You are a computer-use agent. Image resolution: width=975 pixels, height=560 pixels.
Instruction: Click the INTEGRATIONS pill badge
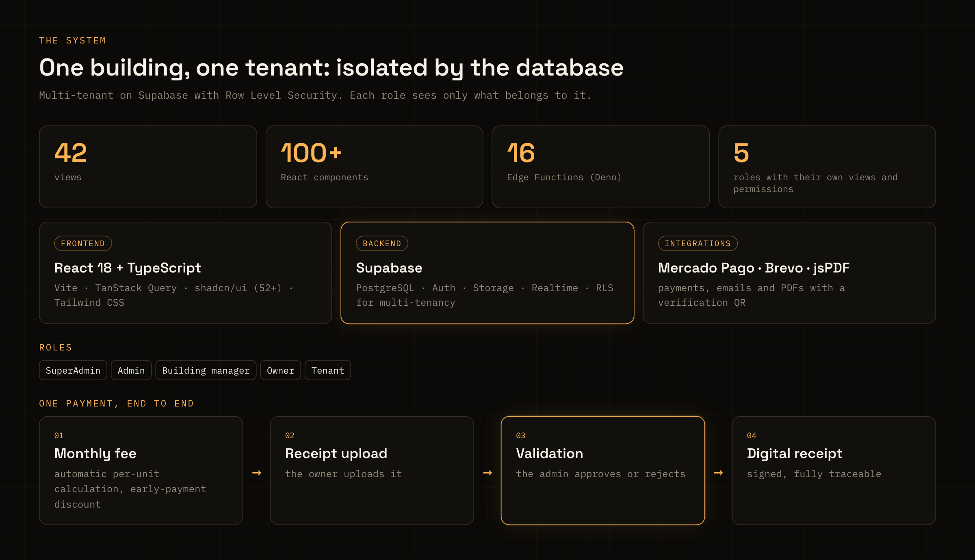click(x=698, y=243)
